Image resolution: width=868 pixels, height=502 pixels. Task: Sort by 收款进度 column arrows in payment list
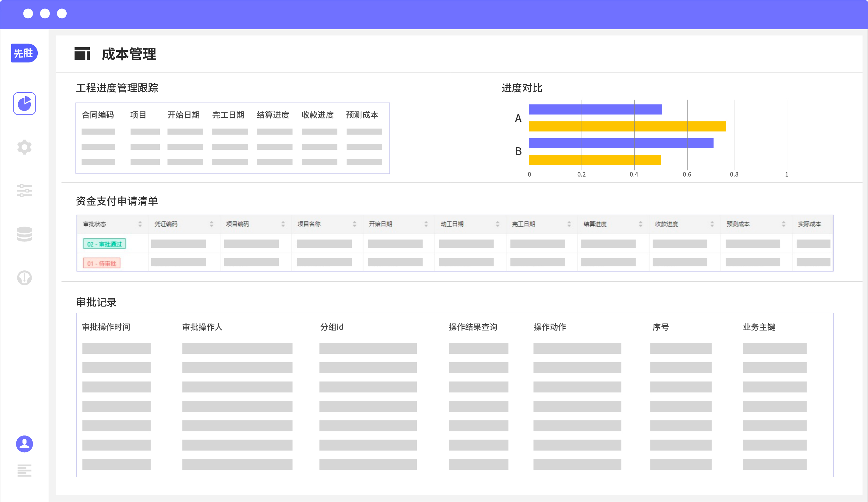tap(712, 224)
